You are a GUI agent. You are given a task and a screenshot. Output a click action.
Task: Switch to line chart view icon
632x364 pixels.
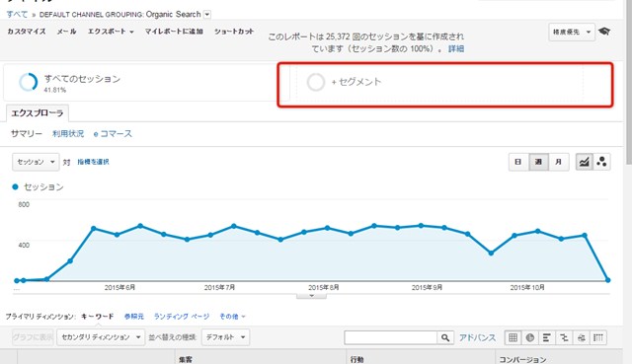[584, 162]
